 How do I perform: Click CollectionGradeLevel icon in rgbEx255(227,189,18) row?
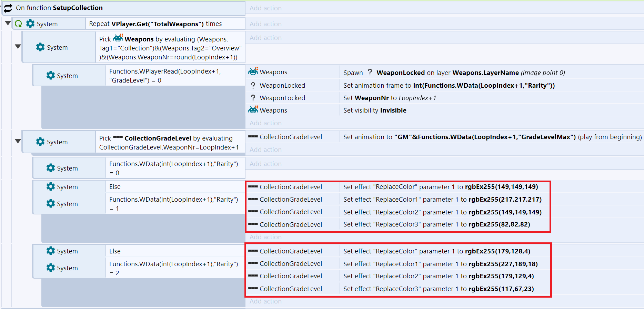point(253,263)
